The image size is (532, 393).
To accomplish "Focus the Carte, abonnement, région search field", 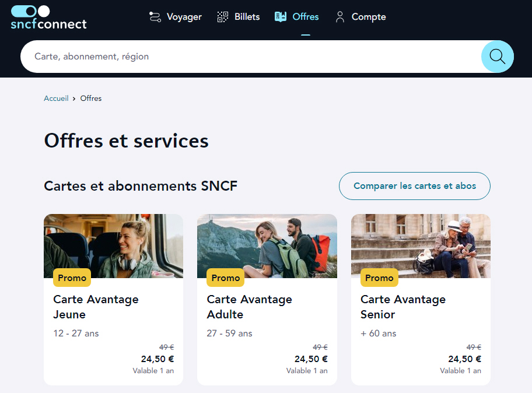I will [251, 57].
